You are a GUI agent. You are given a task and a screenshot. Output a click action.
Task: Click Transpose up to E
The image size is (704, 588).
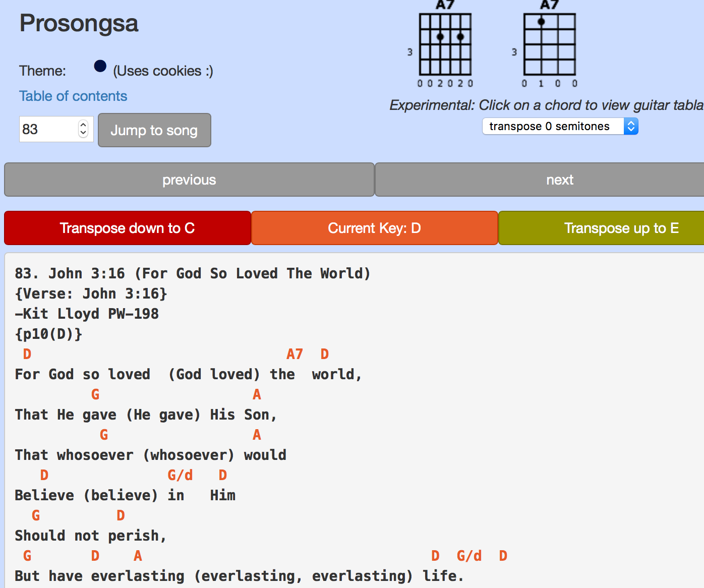[x=621, y=228]
